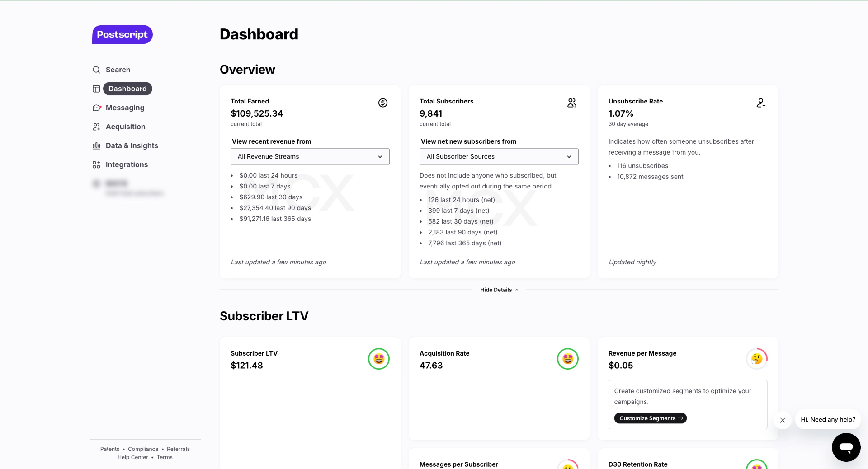The height and width of the screenshot is (469, 868).
Task: Select Integrations in the sidebar
Action: click(127, 164)
